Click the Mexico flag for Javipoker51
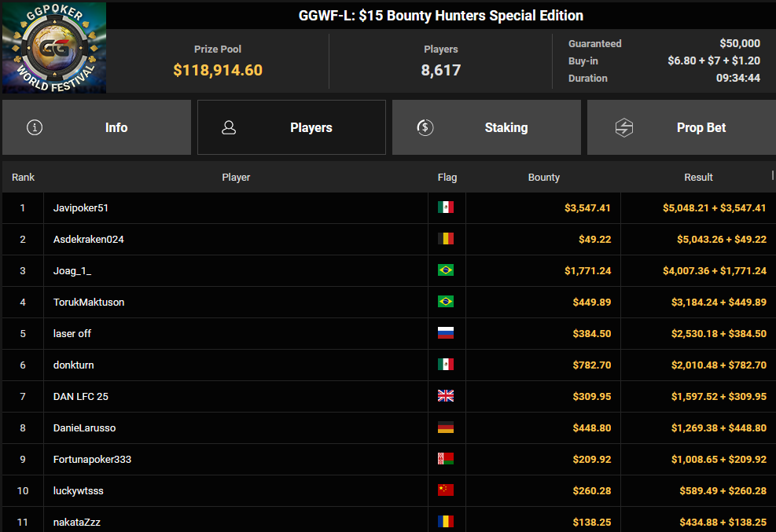The height and width of the screenshot is (532, 776). point(446,207)
